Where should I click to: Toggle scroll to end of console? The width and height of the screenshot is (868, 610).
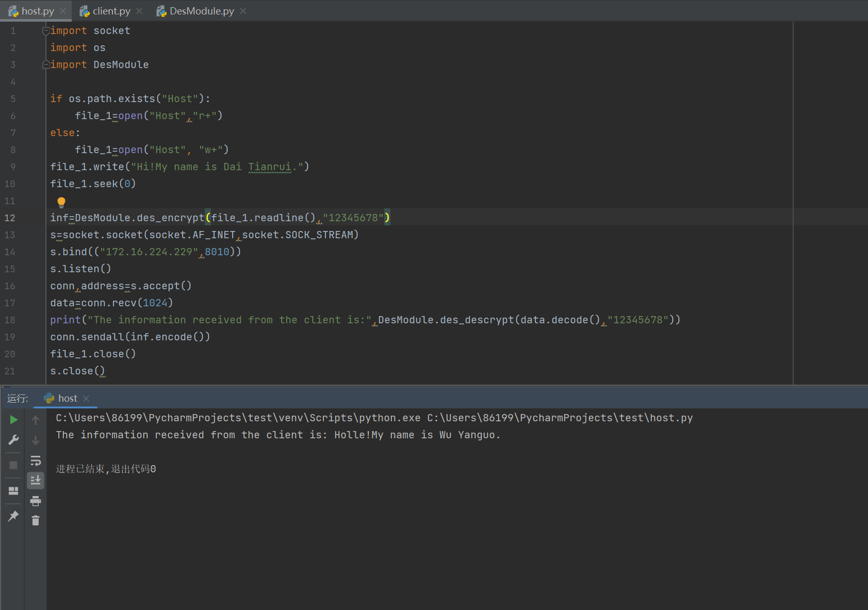pos(36,481)
